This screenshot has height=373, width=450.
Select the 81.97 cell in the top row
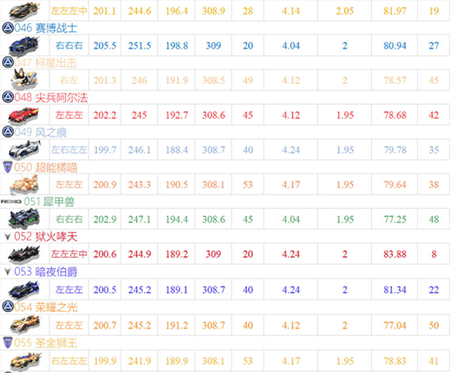click(x=395, y=11)
